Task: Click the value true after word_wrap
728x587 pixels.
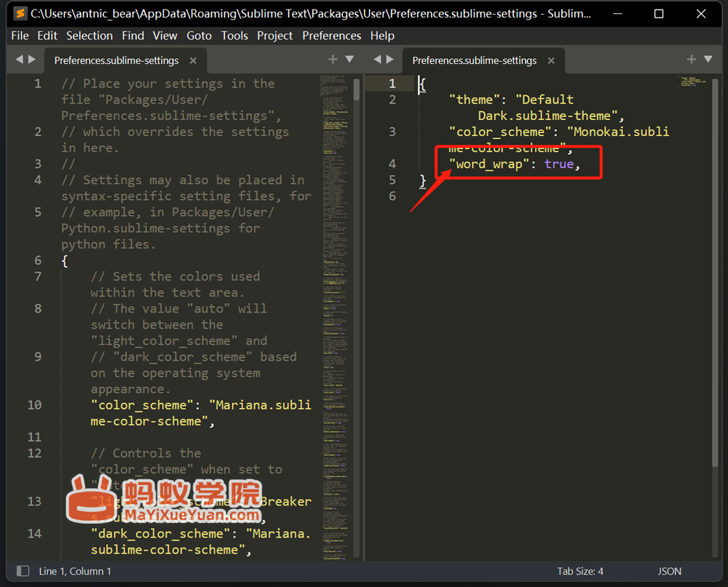Action: pyautogui.click(x=559, y=164)
